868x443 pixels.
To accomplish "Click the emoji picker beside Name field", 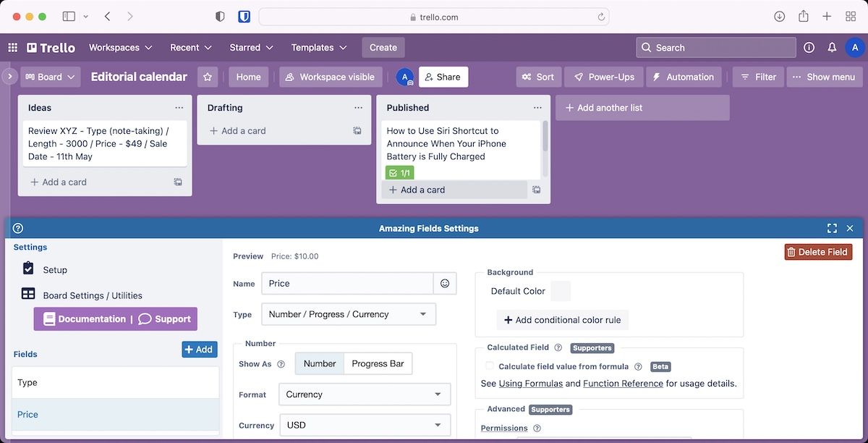I will [445, 284].
